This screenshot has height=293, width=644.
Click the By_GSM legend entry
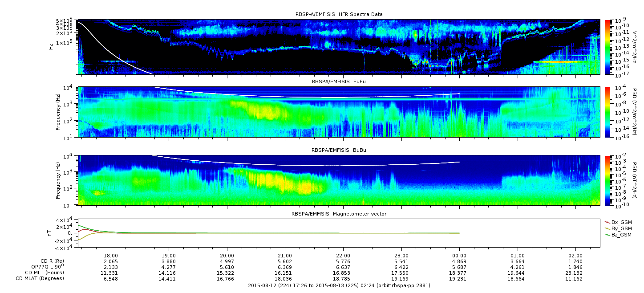[618, 228]
